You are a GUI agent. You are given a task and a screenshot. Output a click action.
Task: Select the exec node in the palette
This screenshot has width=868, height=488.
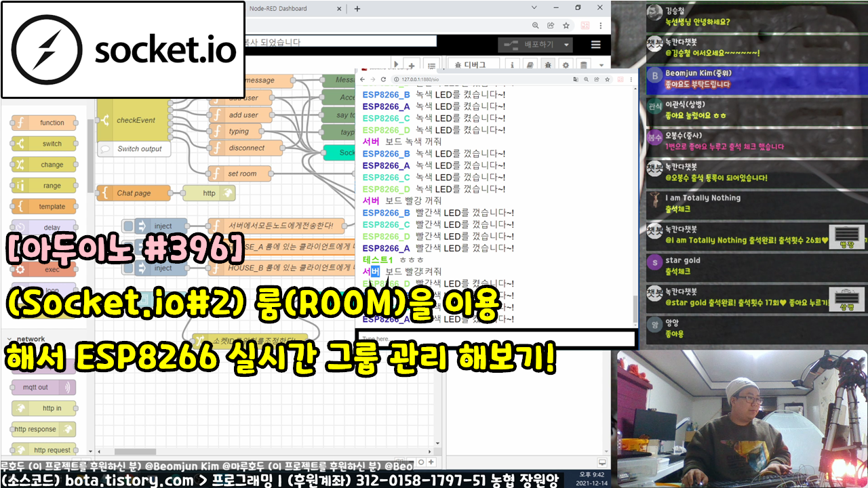click(x=43, y=270)
